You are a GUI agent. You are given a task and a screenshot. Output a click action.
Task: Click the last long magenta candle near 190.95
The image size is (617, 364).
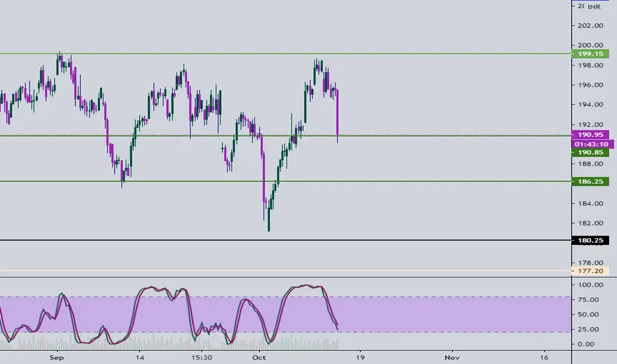(x=337, y=112)
